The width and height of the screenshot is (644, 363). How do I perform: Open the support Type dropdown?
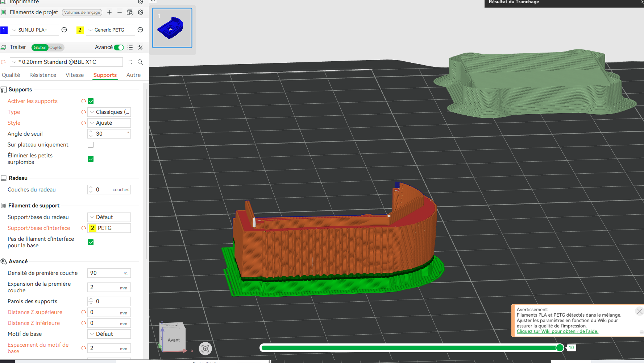pos(109,112)
